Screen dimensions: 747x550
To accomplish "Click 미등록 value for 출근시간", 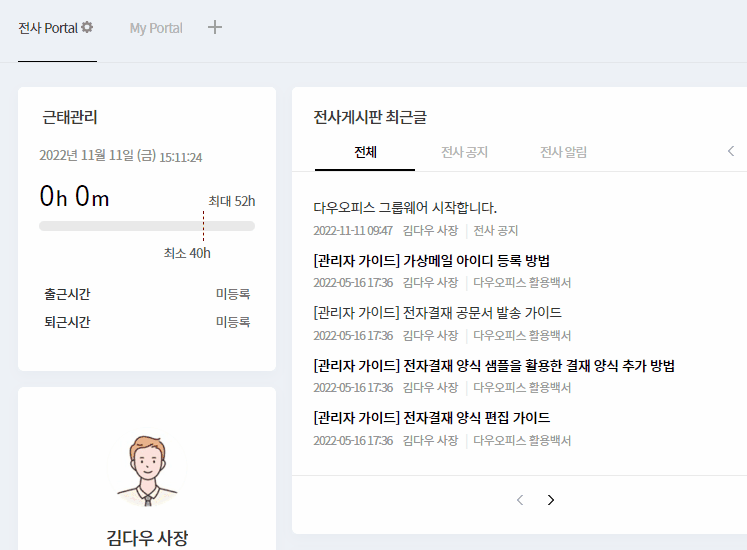I will pyautogui.click(x=233, y=294).
